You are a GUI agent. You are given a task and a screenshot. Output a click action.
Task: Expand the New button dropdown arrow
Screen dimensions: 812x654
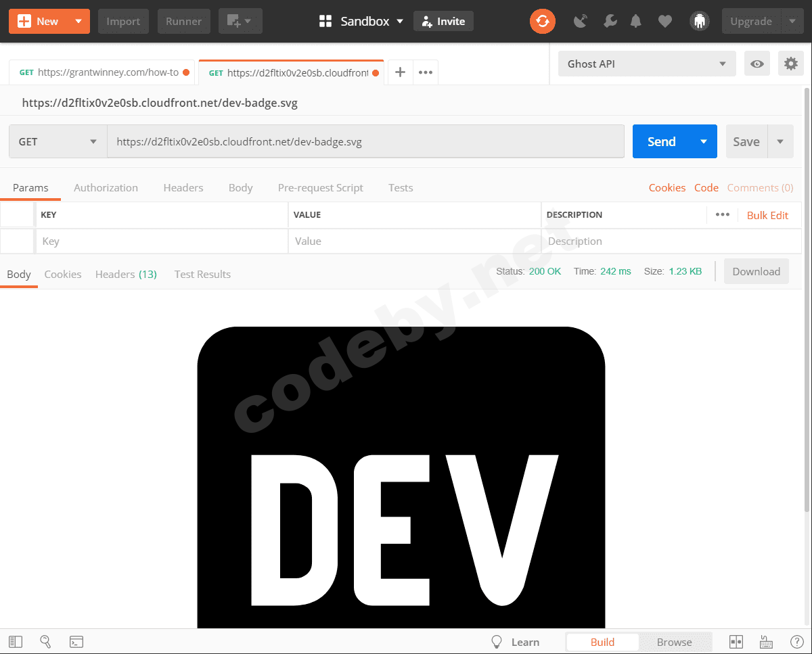(78, 21)
